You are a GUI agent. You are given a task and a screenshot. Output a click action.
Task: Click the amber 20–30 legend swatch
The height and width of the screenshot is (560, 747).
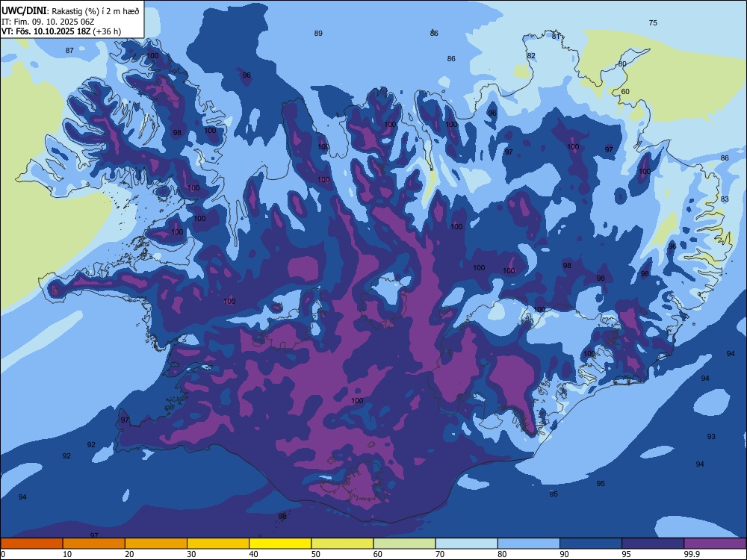pyautogui.click(x=156, y=544)
